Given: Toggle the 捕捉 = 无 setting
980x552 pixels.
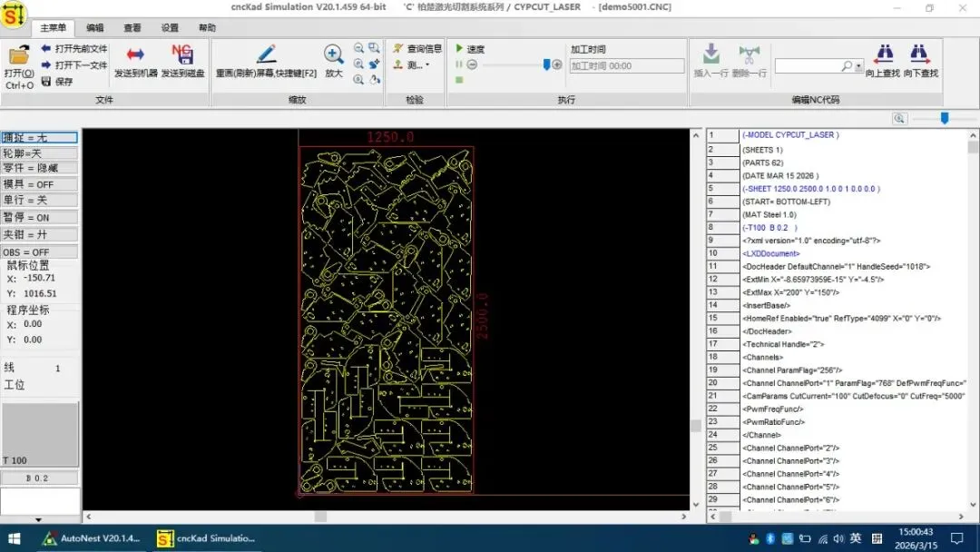Looking at the screenshot, I should point(39,137).
